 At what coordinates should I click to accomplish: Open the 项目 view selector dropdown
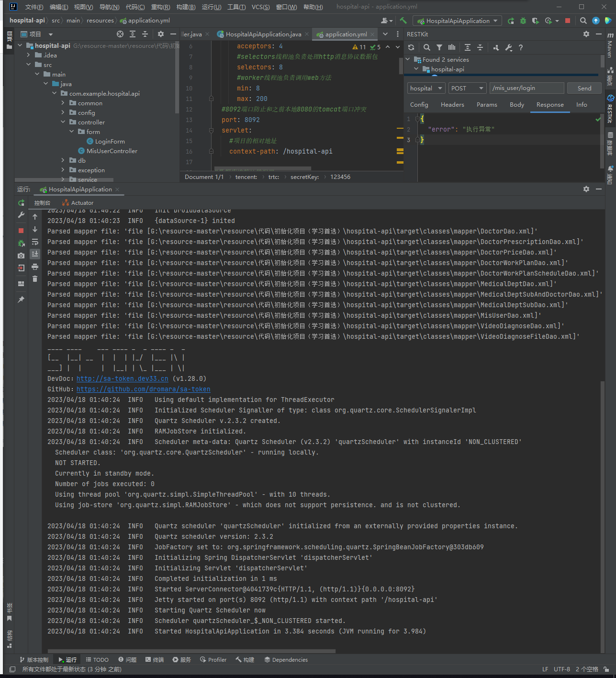pyautogui.click(x=36, y=34)
